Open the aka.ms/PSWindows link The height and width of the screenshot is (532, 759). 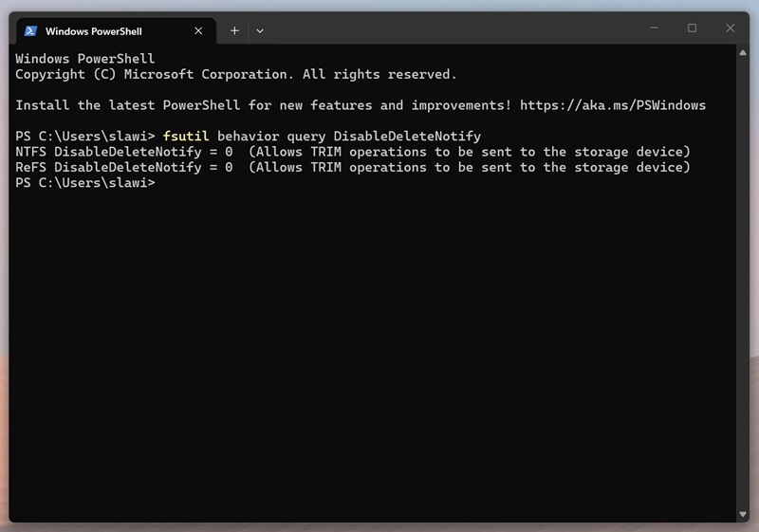(613, 105)
